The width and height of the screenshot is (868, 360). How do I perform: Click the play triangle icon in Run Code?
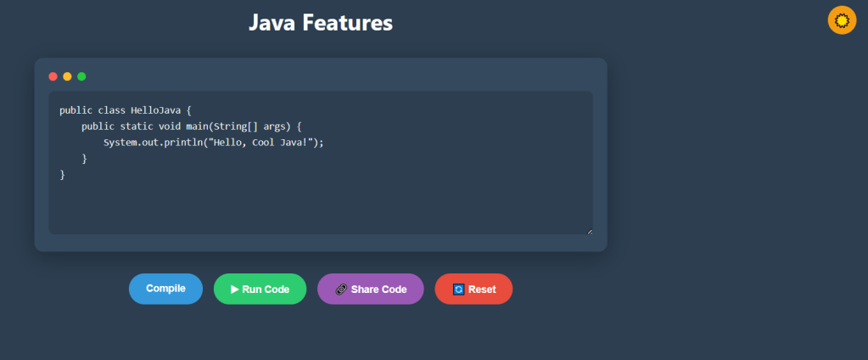click(x=235, y=290)
